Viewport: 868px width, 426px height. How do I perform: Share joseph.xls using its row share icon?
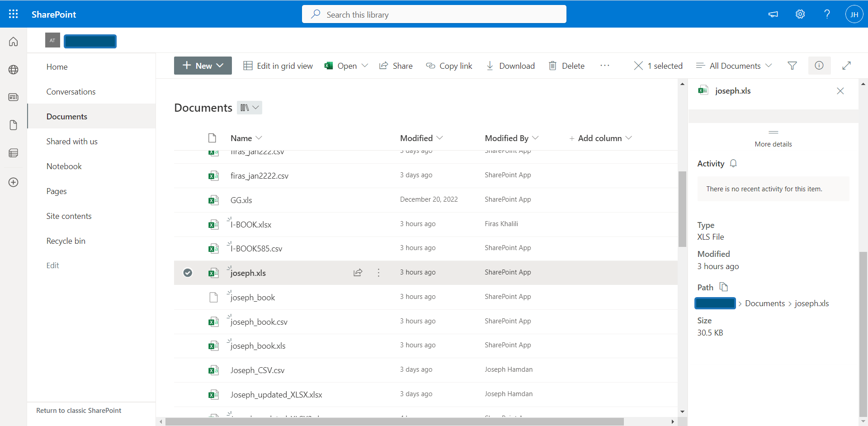pos(358,273)
